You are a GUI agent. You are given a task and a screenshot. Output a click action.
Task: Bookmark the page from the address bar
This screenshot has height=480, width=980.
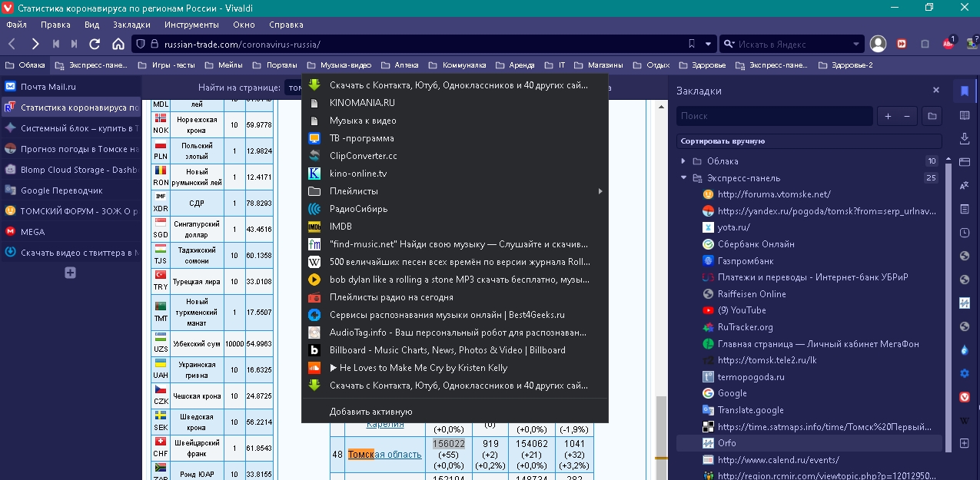coord(692,44)
